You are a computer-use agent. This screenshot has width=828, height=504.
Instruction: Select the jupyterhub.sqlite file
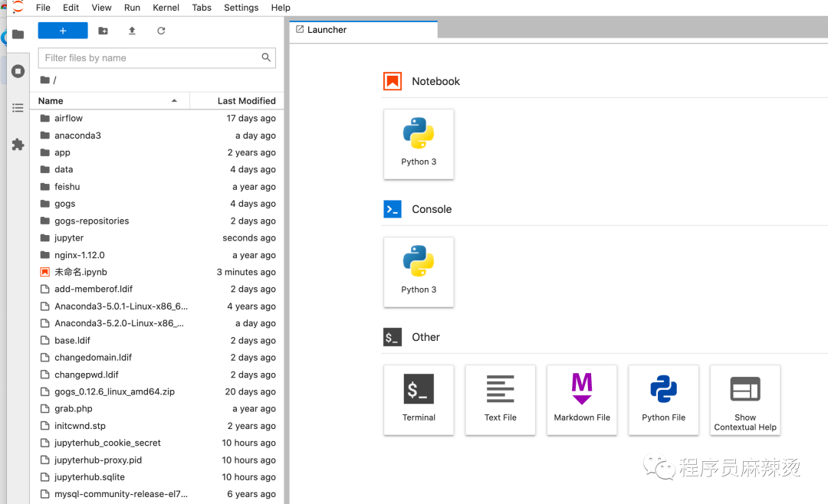(157, 476)
